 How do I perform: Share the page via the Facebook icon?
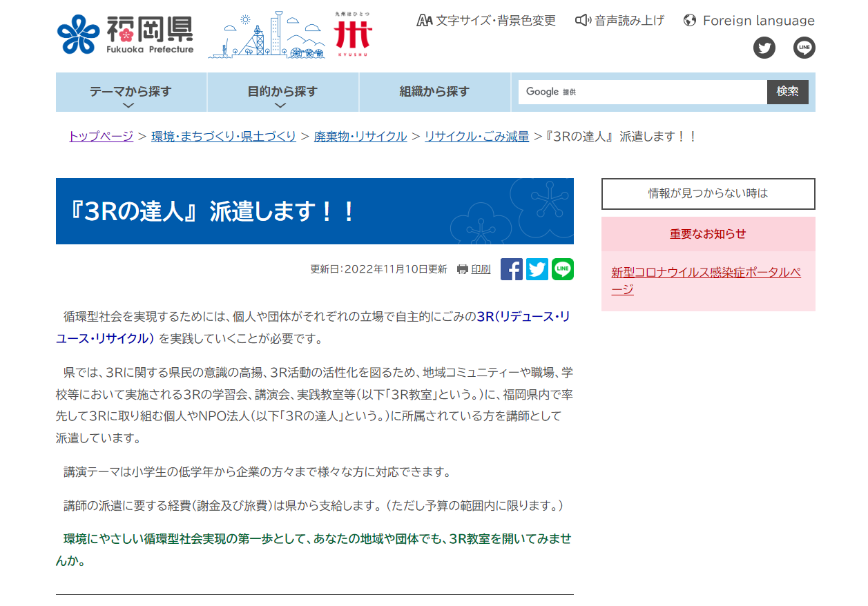512,269
